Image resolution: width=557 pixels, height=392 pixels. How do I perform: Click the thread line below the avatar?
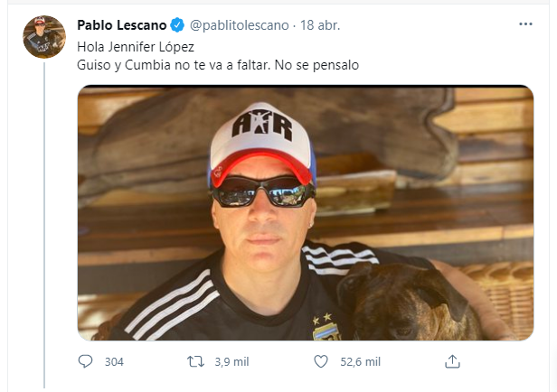44,225
